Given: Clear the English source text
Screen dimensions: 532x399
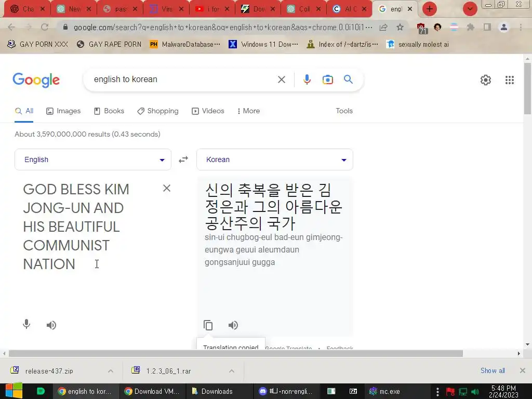Looking at the screenshot, I should click(x=167, y=188).
